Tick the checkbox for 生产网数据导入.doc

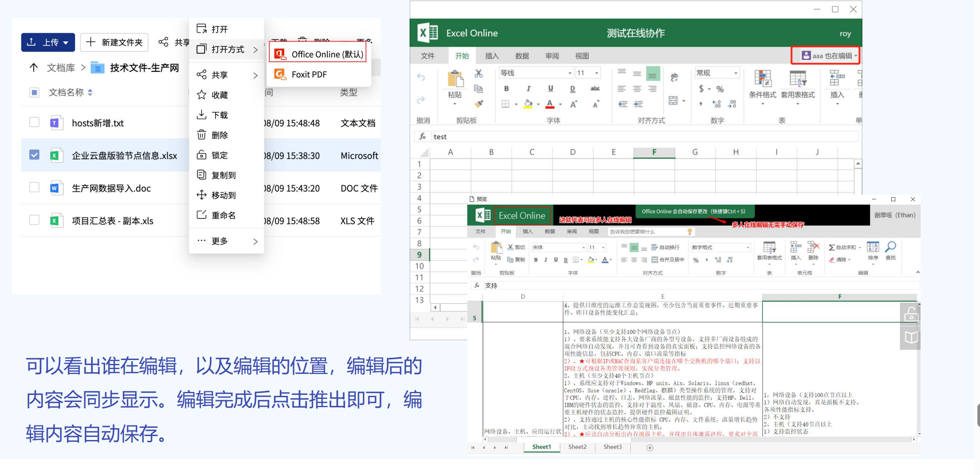(34, 188)
